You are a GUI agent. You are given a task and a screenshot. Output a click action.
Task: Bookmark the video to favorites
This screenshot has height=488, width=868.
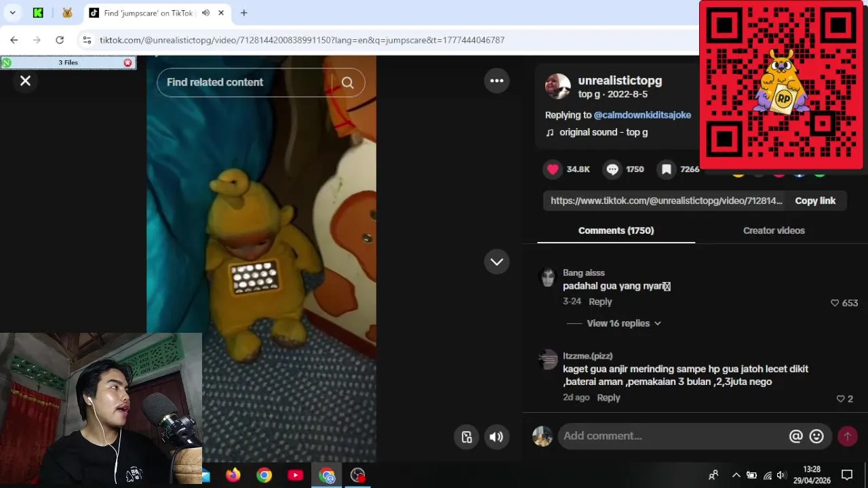667,169
